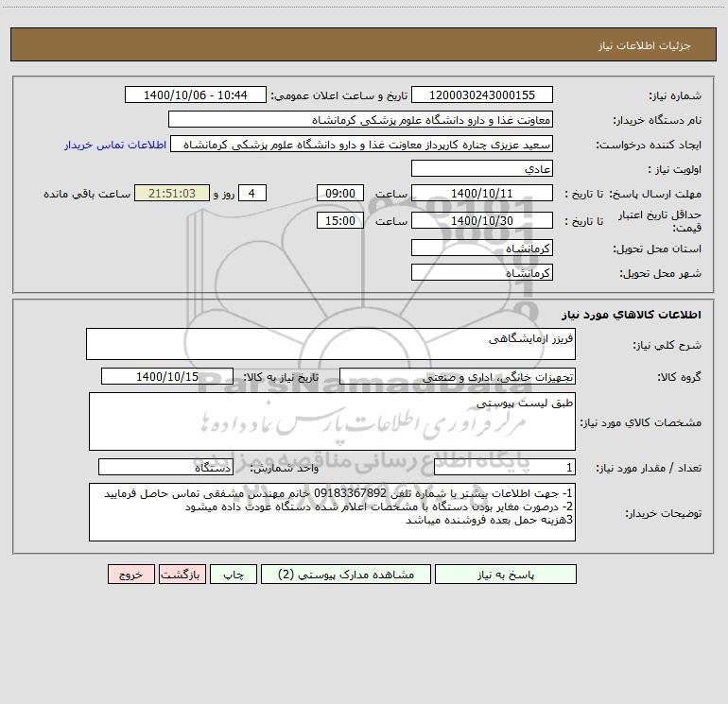Click the price validity time 15:00
This screenshot has width=728, height=704.
click(339, 220)
